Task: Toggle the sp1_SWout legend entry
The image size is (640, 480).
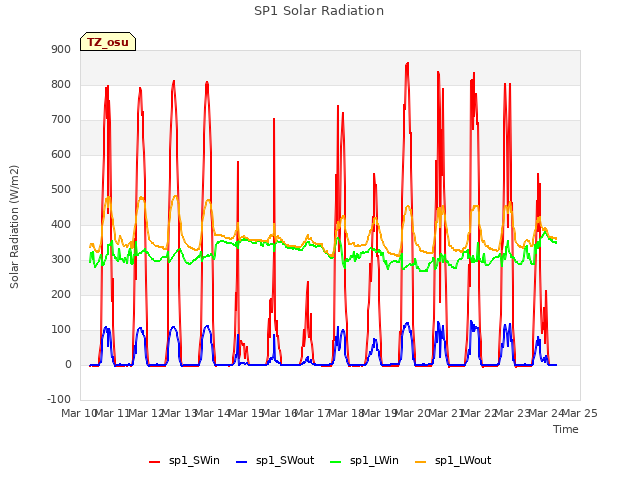Action: [275, 461]
